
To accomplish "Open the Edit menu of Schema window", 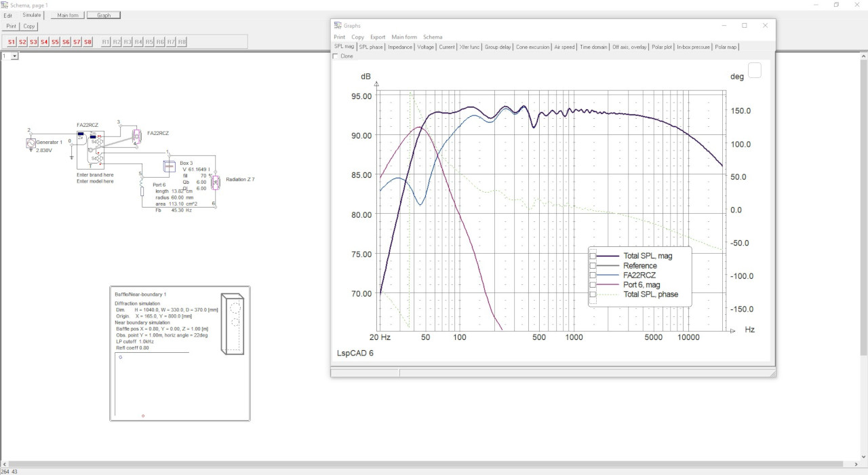I will 7,15.
